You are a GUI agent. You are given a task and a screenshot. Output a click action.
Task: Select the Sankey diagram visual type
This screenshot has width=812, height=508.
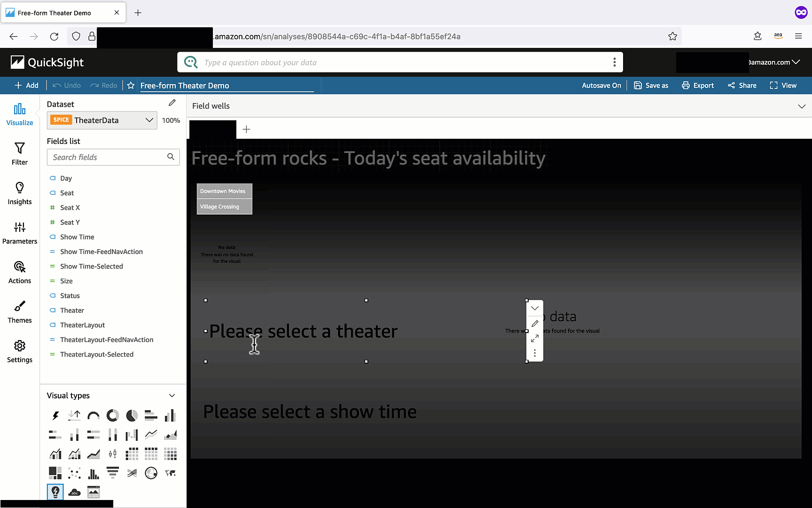click(x=132, y=473)
